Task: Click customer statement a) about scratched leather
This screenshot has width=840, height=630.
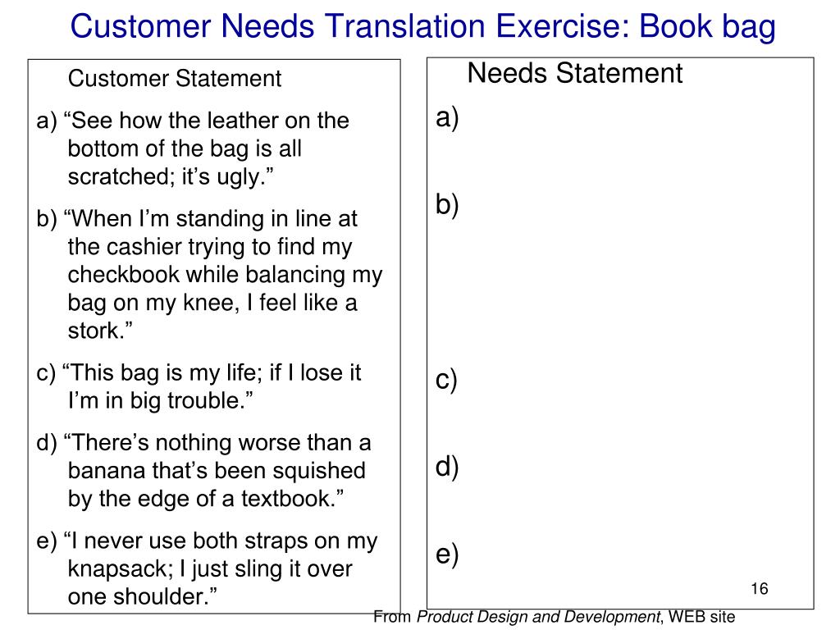Action: pyautogui.click(x=193, y=148)
